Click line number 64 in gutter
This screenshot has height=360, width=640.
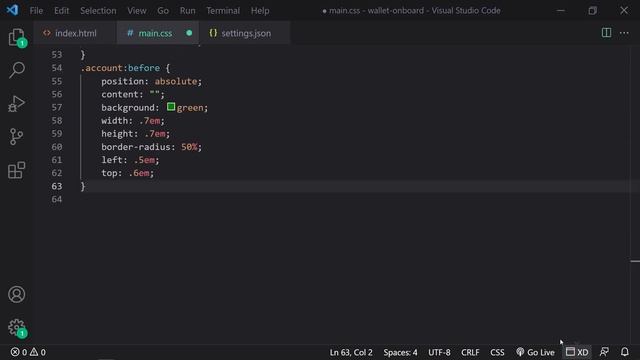click(57, 199)
